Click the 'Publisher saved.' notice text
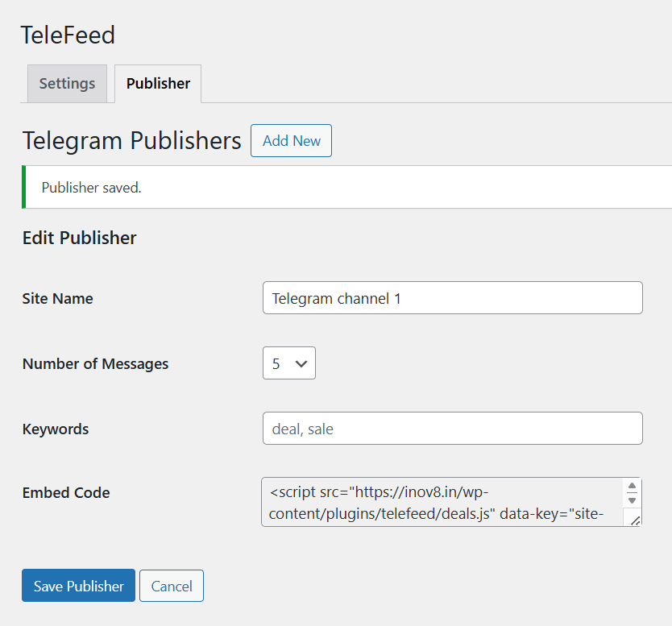 point(91,188)
